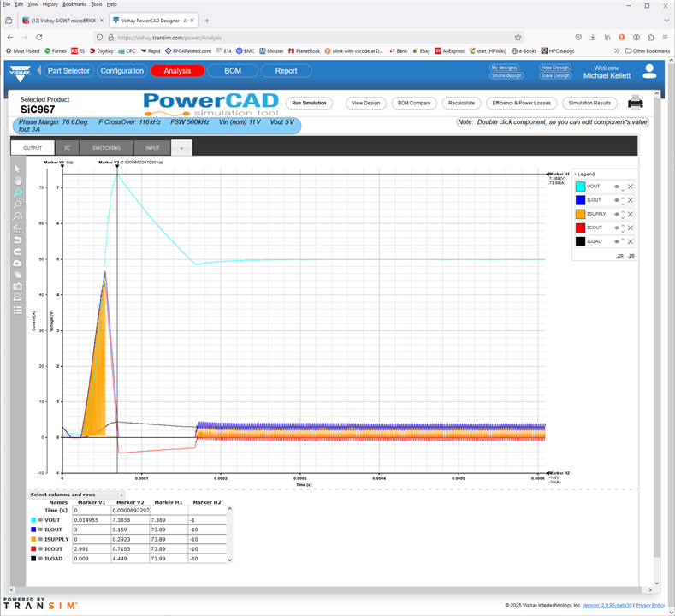Image resolution: width=675 pixels, height=616 pixels.
Task: Select the hand pan tool
Action: (x=17, y=181)
